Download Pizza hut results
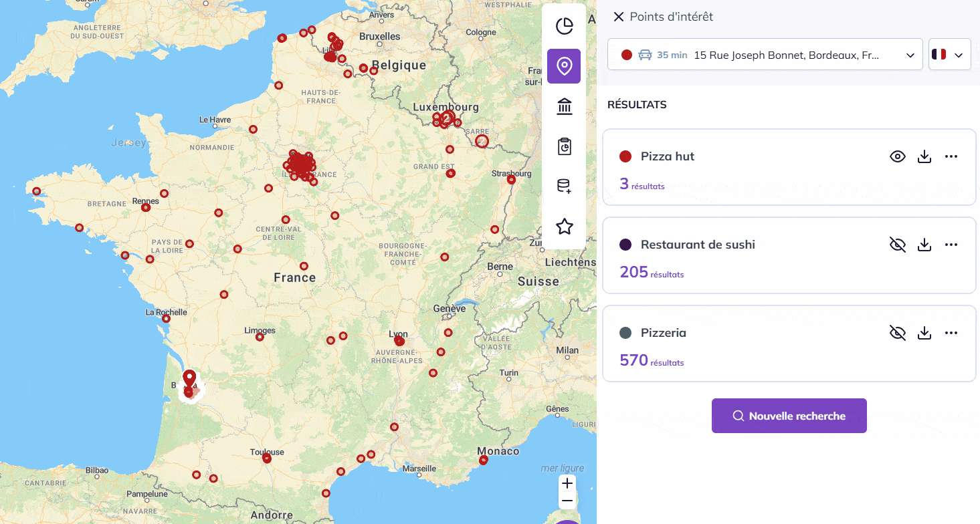 (924, 156)
